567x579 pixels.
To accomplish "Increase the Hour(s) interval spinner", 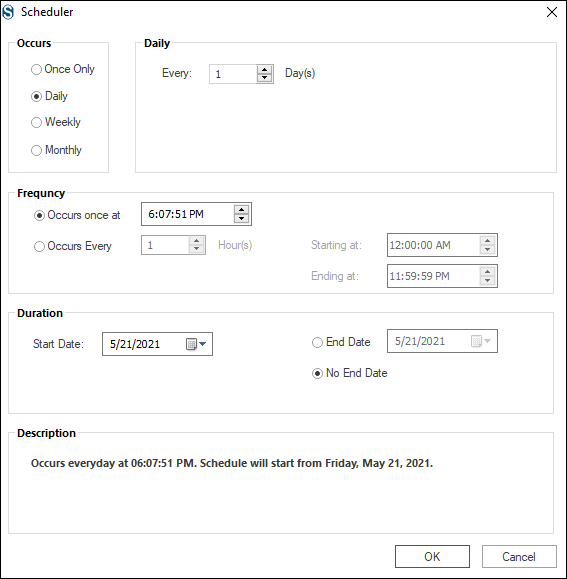I will click(x=196, y=241).
